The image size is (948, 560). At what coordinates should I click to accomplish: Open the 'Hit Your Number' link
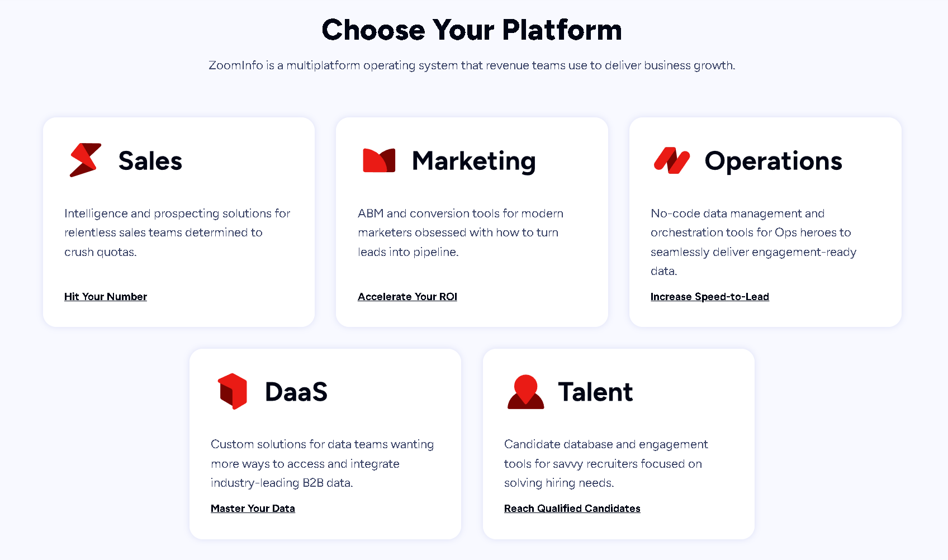pyautogui.click(x=106, y=296)
